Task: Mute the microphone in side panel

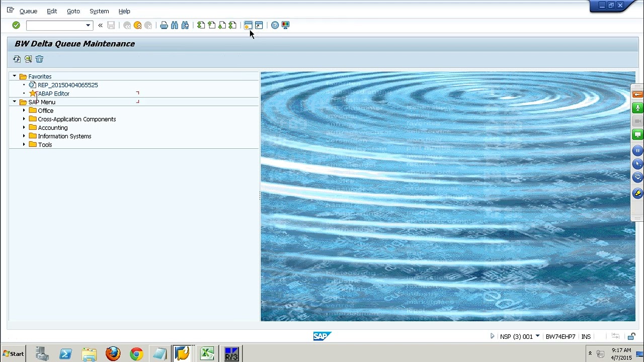Action: (637, 108)
